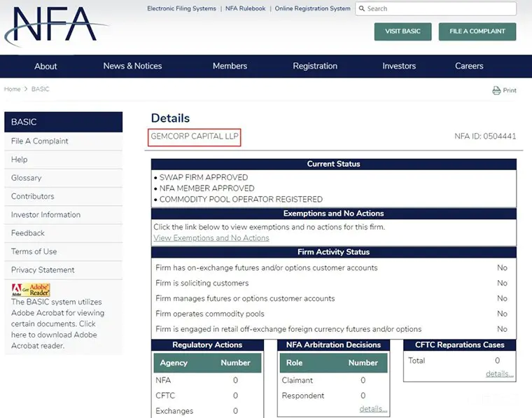This screenshot has width=532, height=418.
Task: Click the VISIT BASIC button
Action: click(x=402, y=32)
